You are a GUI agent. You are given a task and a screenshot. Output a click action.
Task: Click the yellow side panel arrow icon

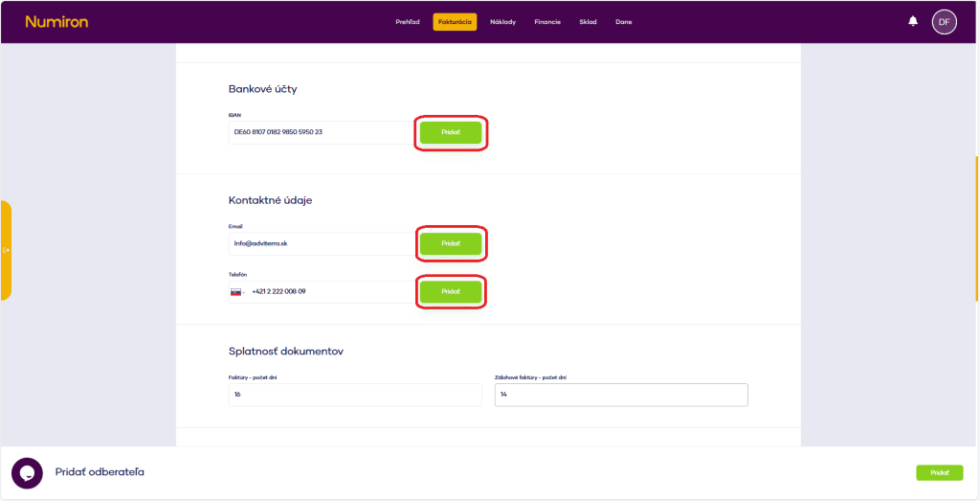[x=6, y=250]
